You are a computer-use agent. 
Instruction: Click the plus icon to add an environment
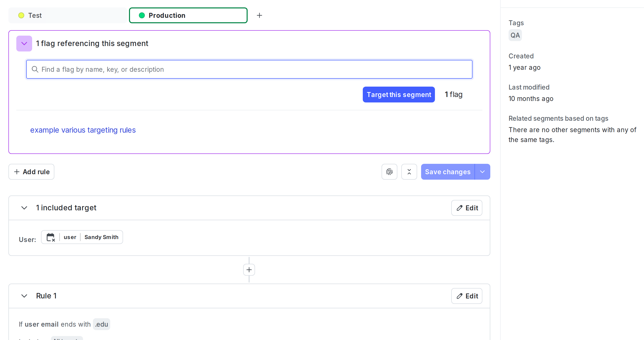pyautogui.click(x=259, y=15)
